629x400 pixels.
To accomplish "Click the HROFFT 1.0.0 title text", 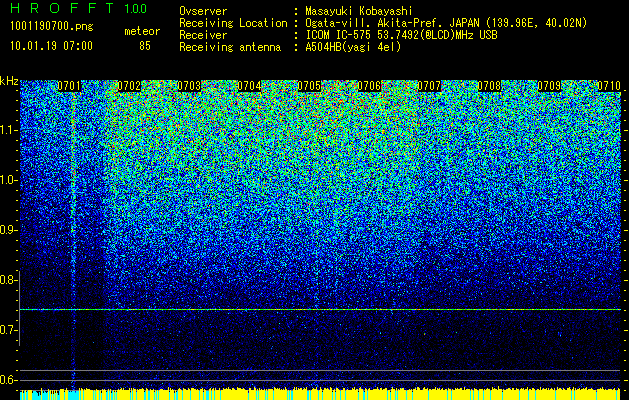I will (78, 8).
